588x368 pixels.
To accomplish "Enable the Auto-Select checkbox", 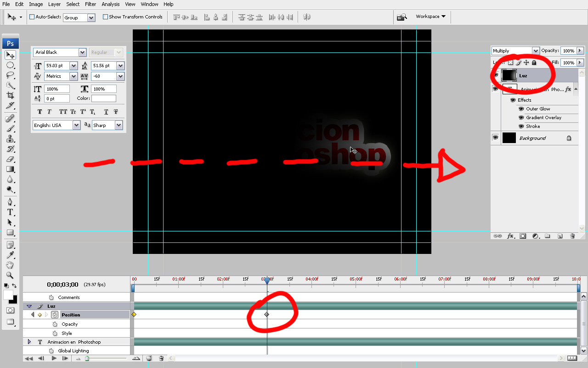I will (32, 17).
